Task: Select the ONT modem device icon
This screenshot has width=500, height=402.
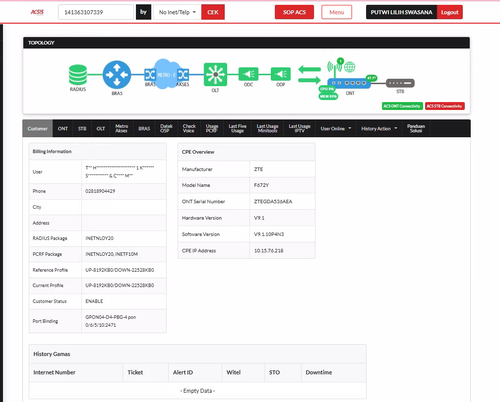Action: tap(349, 83)
